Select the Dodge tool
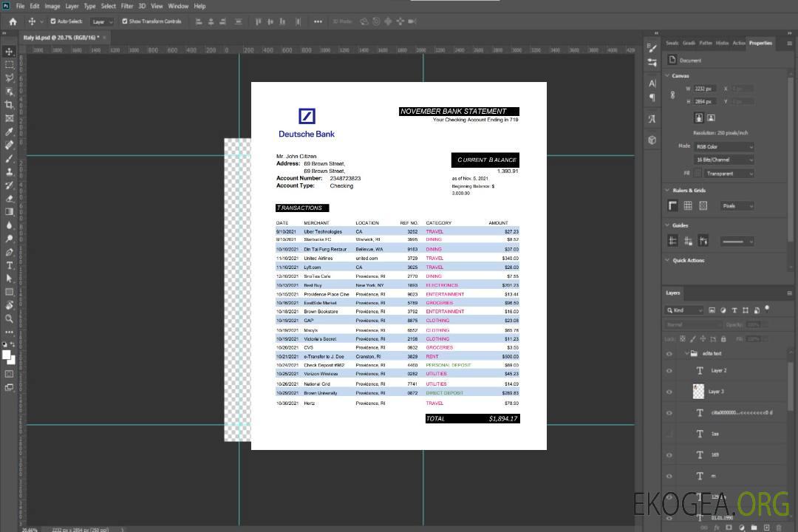 [x=9, y=238]
